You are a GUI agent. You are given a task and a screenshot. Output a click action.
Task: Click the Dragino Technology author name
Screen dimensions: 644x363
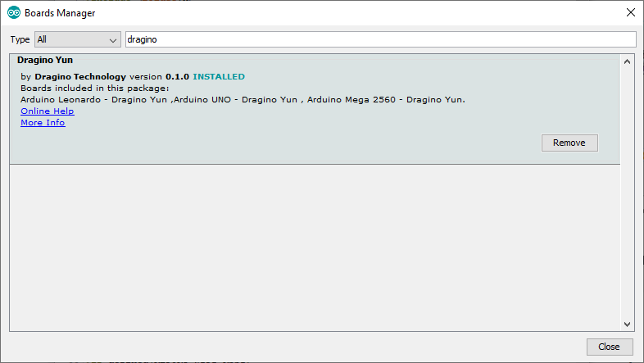(x=80, y=76)
